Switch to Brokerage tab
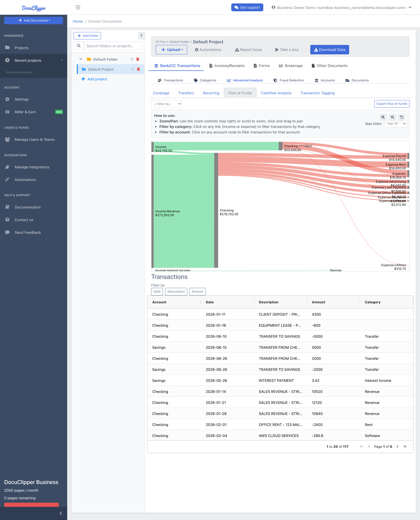This screenshot has height=520, width=420. click(291, 66)
